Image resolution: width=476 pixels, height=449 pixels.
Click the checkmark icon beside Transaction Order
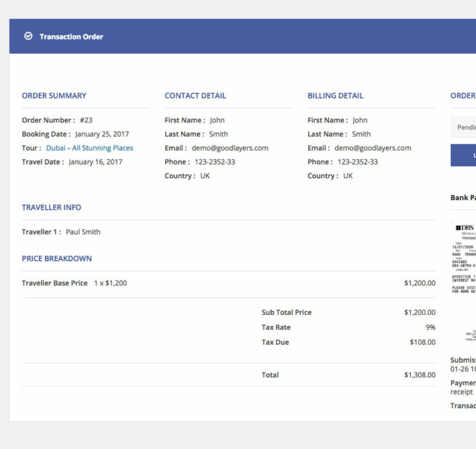[29, 37]
